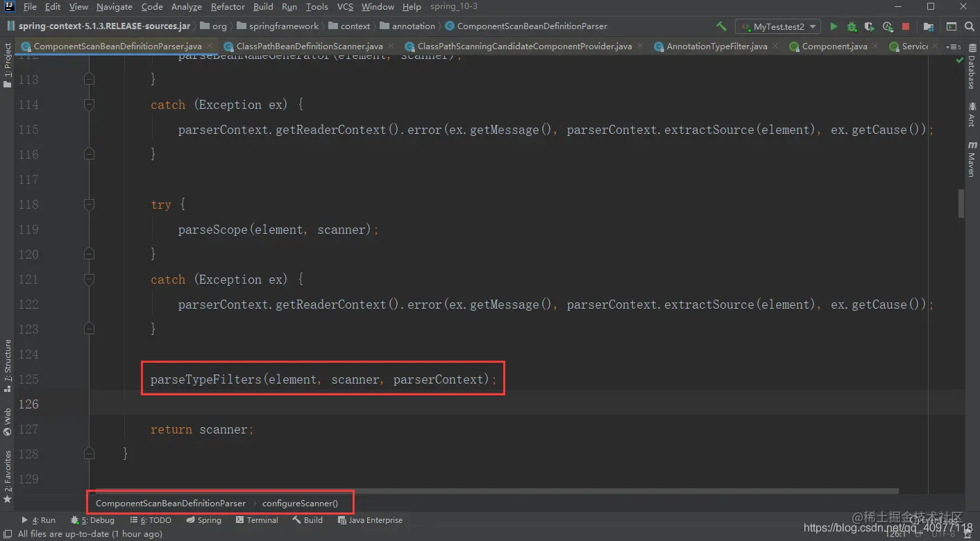Close the ClassPathBeanDefinitionScanner.java tab
The height and width of the screenshot is (541, 980).
point(390,46)
